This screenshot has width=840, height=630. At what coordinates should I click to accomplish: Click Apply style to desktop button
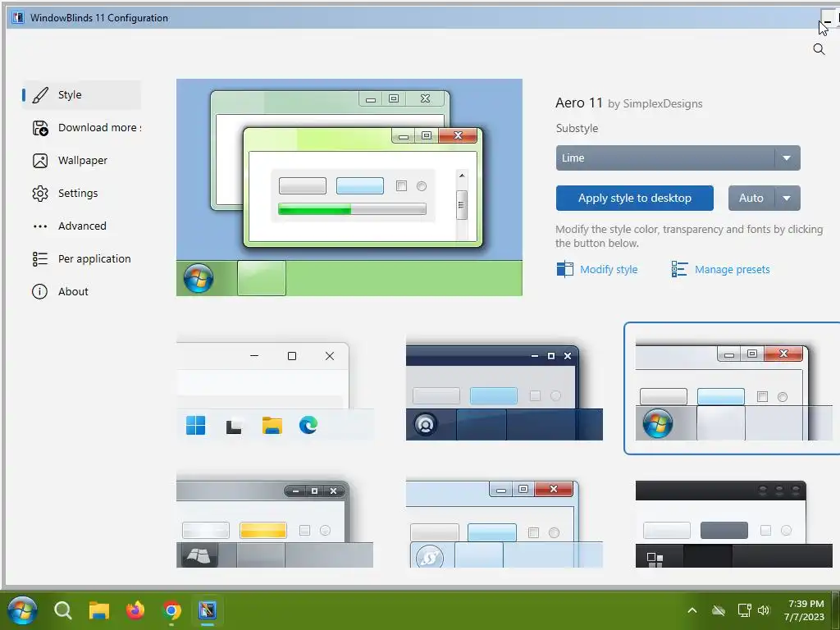(x=634, y=199)
